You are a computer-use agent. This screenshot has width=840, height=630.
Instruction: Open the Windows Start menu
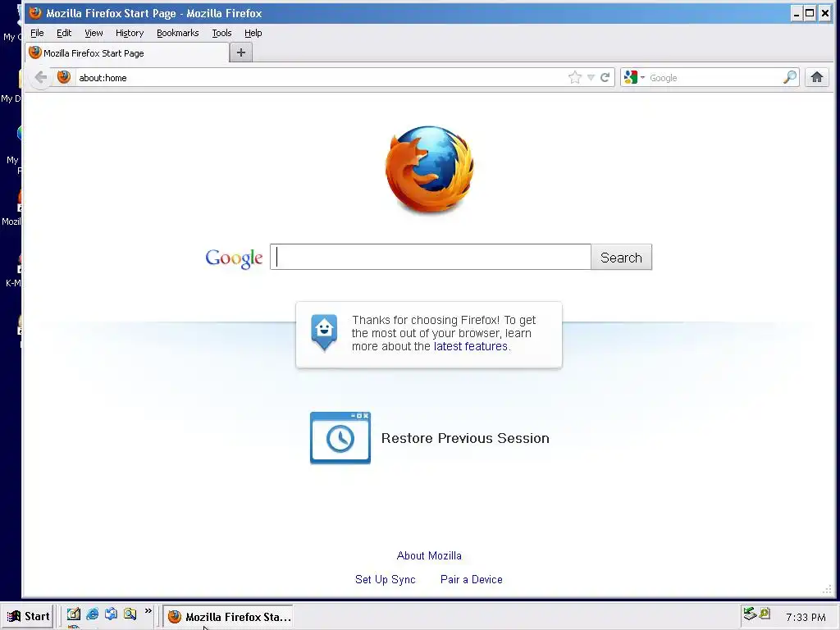pos(28,616)
